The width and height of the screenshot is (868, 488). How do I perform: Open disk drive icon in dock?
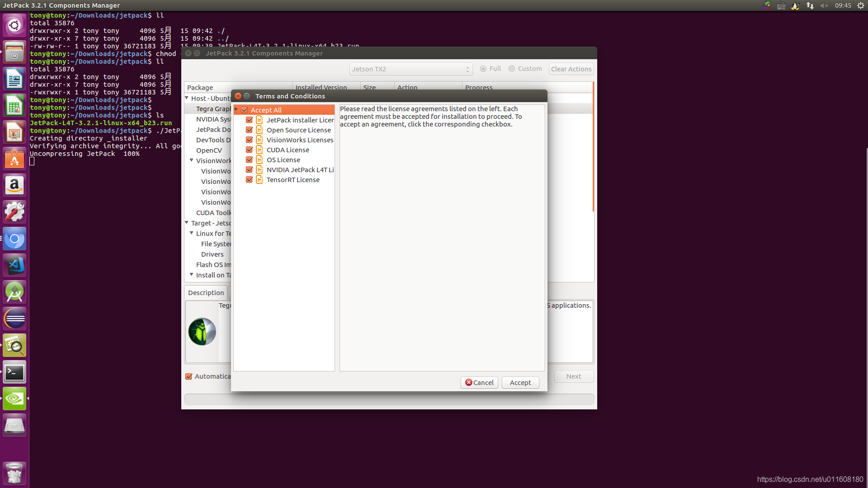[x=14, y=426]
